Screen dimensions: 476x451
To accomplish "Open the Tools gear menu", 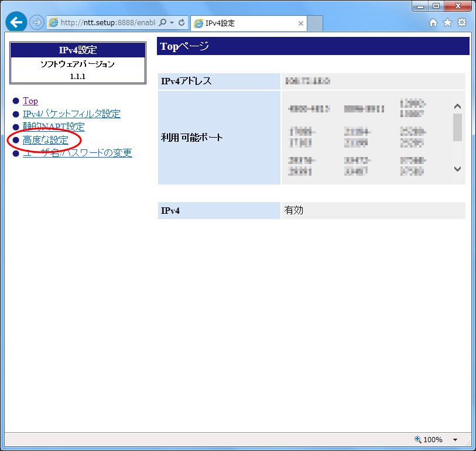I will pyautogui.click(x=462, y=22).
